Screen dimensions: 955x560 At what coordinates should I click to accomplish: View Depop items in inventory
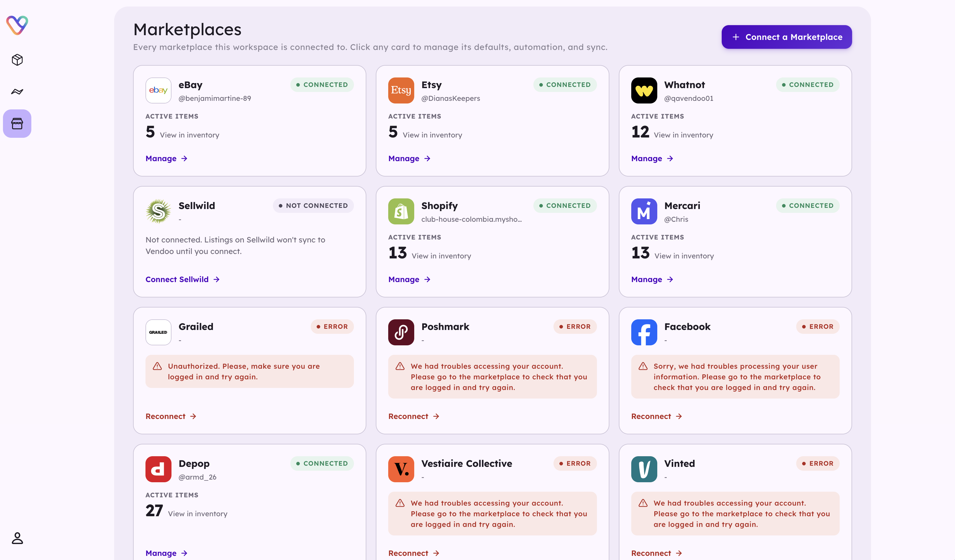[x=198, y=513]
